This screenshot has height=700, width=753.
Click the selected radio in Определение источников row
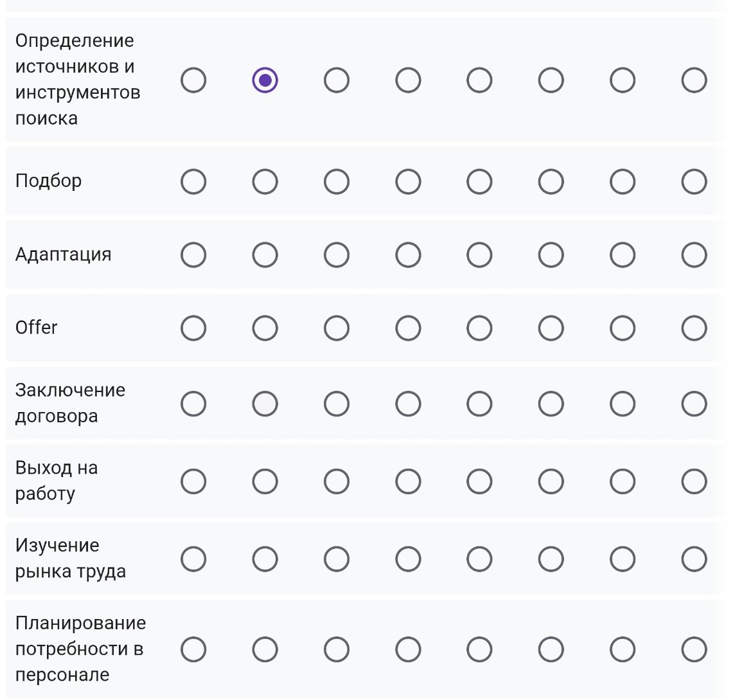coord(265,80)
